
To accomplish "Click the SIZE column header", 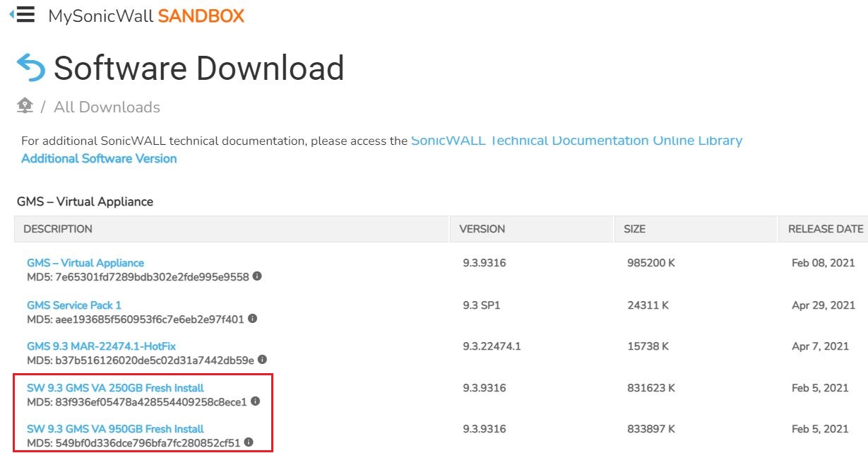I will click(x=634, y=229).
